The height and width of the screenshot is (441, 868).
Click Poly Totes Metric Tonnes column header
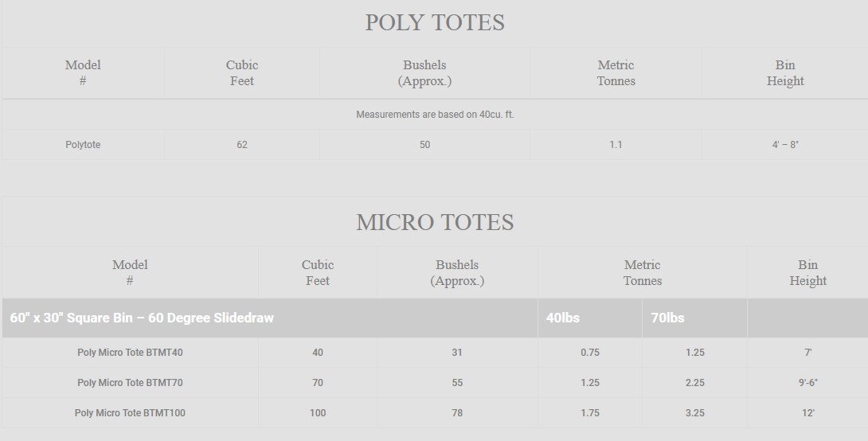click(x=616, y=73)
